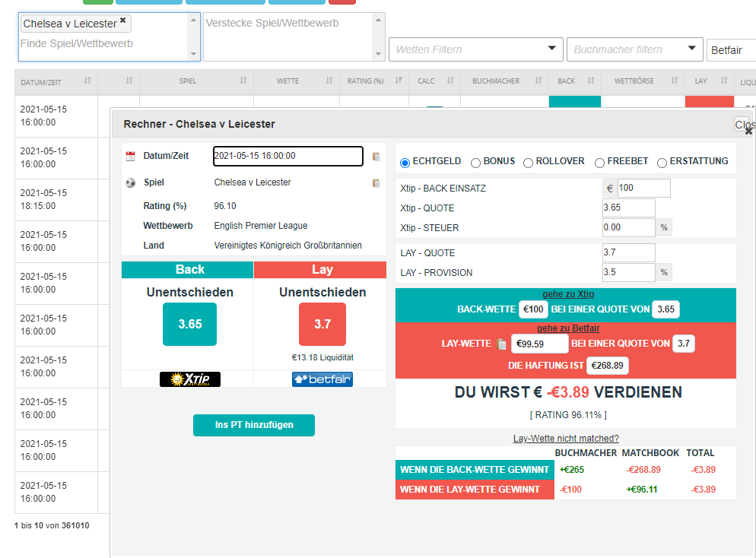
Task: Select the ROLLOVER radio option
Action: point(528,163)
